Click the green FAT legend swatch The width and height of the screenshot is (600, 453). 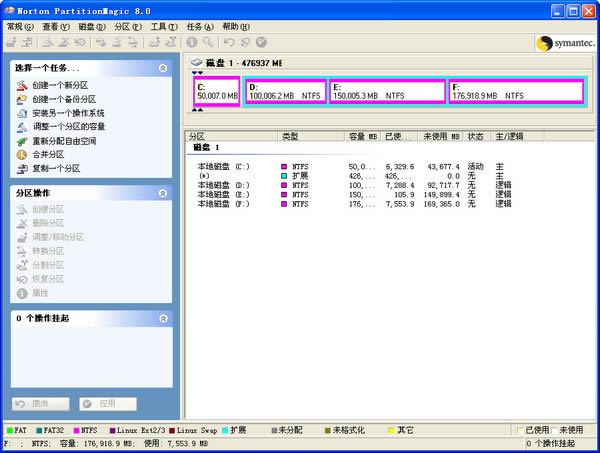point(10,431)
